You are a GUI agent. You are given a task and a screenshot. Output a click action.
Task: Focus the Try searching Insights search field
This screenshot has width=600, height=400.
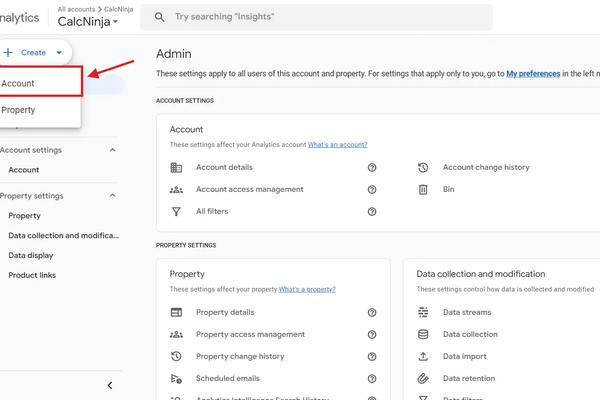pos(317,17)
